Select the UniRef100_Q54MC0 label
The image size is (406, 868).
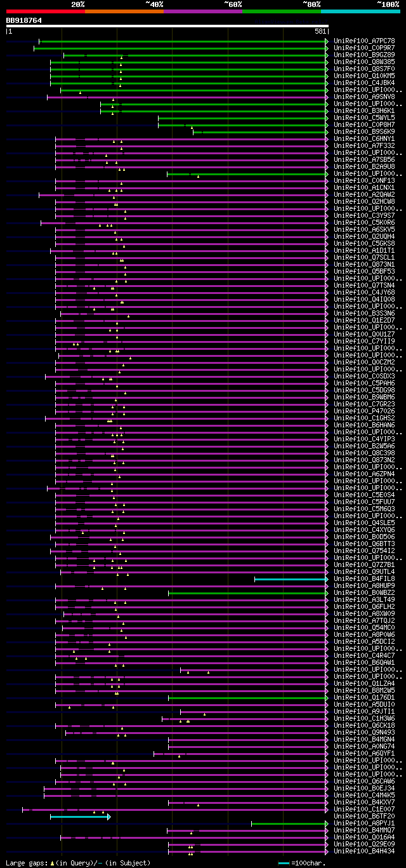tap(364, 627)
